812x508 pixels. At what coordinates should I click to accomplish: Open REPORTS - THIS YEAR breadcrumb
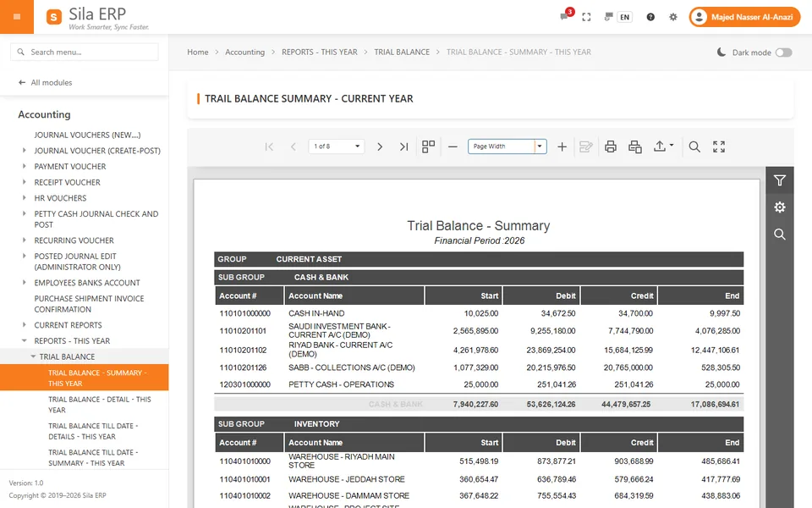point(320,52)
